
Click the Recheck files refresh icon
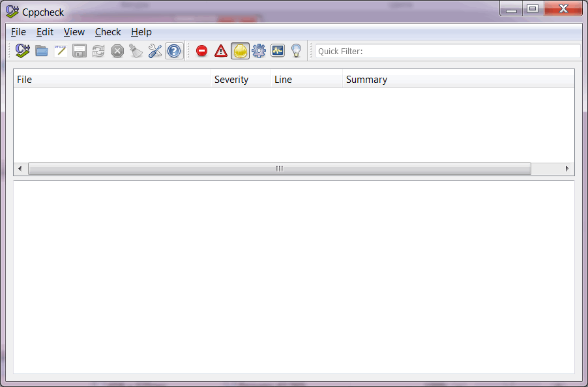tap(98, 51)
